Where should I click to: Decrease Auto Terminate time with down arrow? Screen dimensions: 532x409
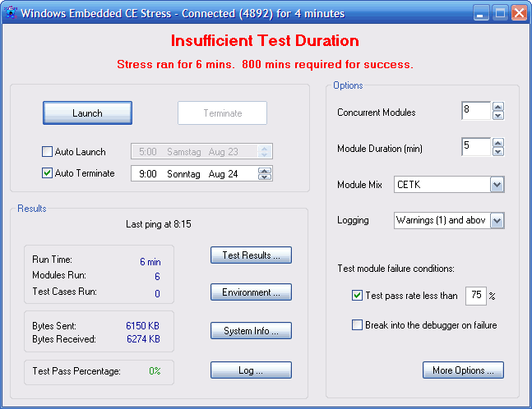point(265,177)
